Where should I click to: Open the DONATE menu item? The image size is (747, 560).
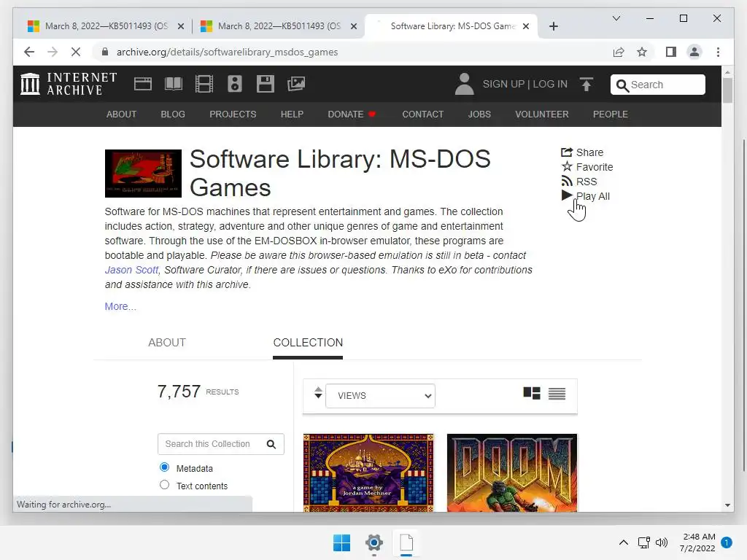(352, 114)
